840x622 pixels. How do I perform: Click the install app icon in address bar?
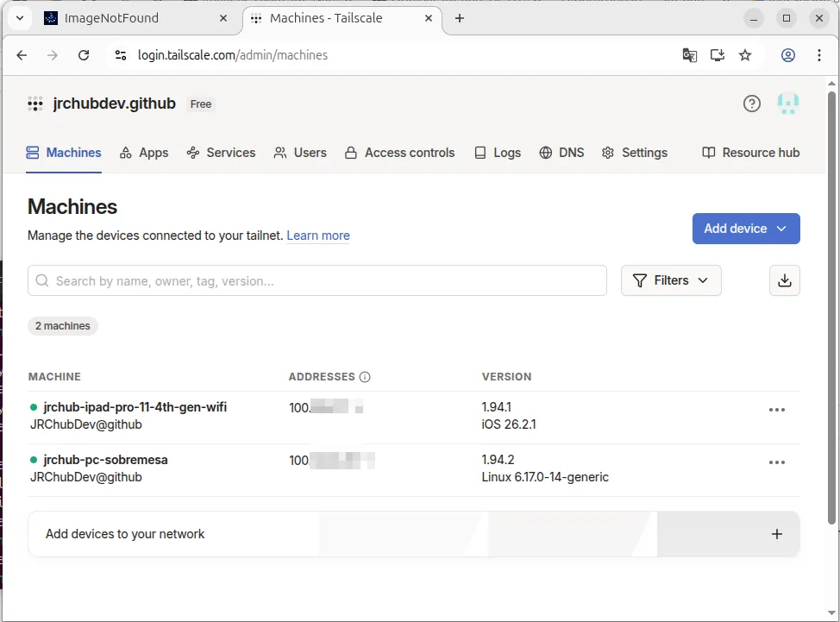click(718, 55)
